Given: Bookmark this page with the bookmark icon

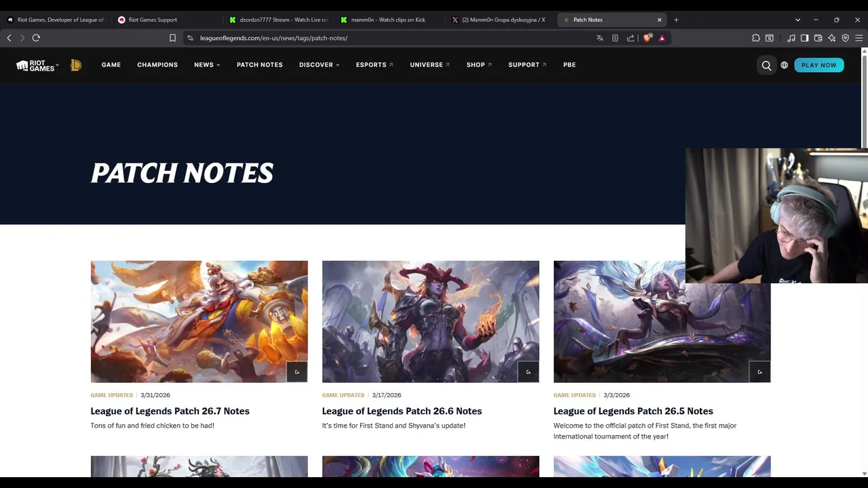Looking at the screenshot, I should [x=172, y=38].
